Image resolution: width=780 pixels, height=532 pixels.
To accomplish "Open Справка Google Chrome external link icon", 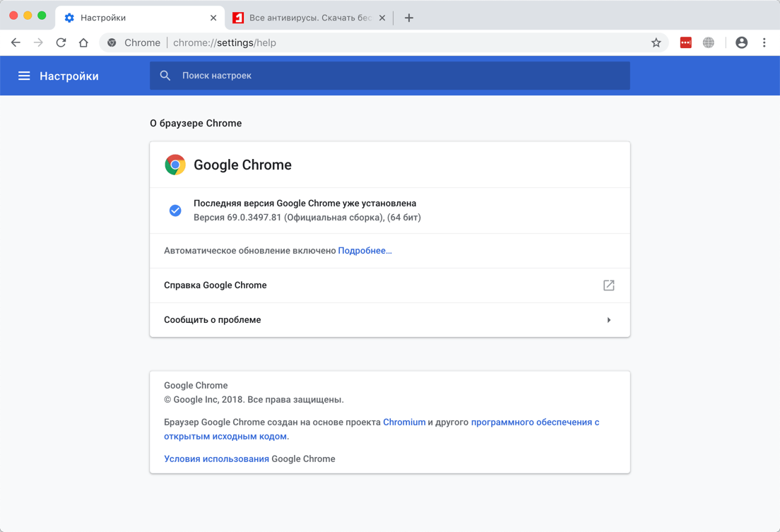I will pyautogui.click(x=609, y=285).
